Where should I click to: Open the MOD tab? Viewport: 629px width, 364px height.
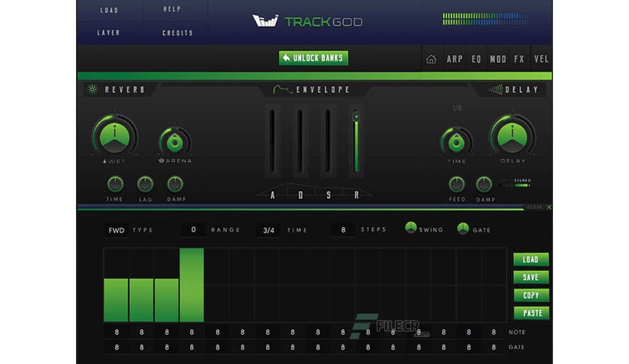(497, 59)
